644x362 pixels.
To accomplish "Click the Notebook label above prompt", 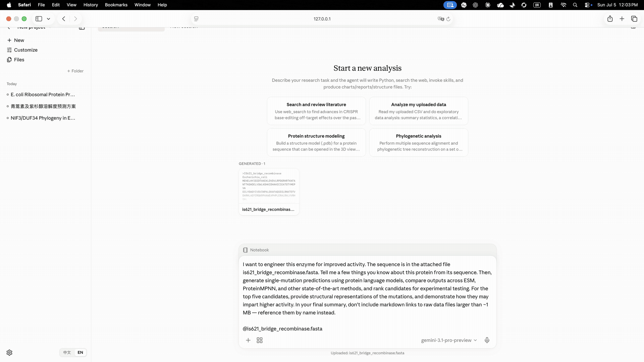I will (x=260, y=250).
